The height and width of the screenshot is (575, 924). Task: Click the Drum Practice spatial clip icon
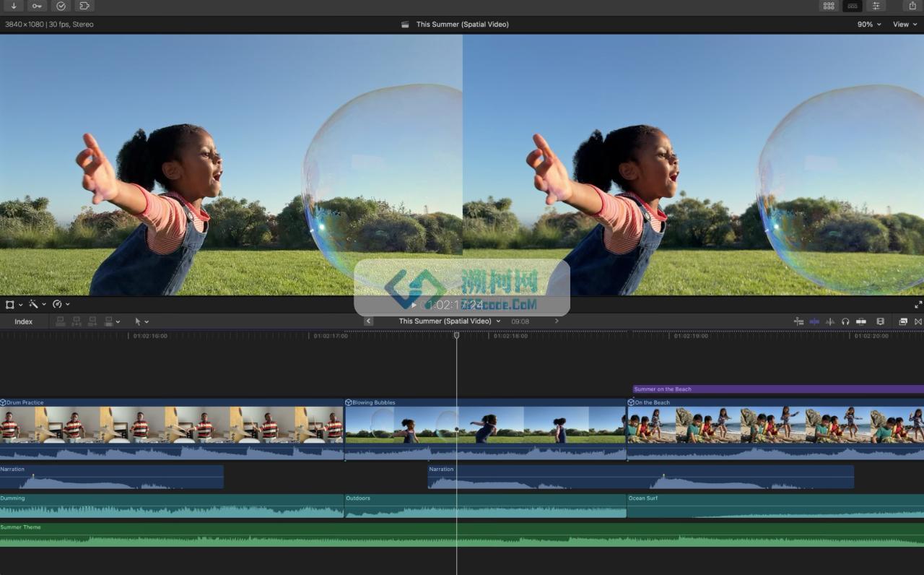3,402
